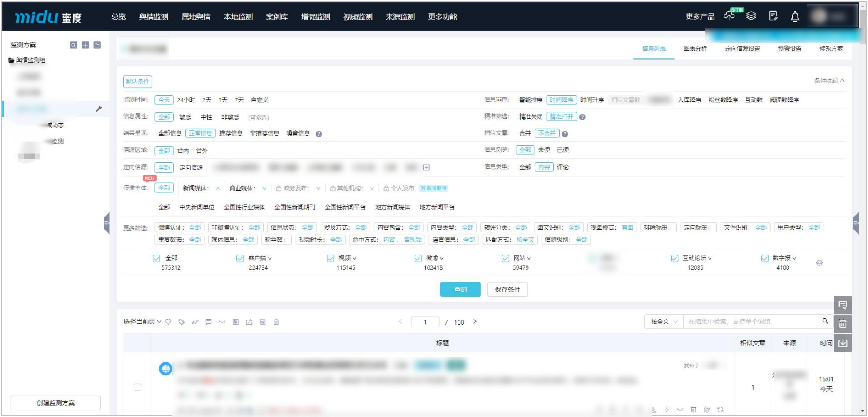Image resolution: width=868 pixels, height=417 pixels.
Task: Click the search magnifier in the result search box
Action: [825, 321]
